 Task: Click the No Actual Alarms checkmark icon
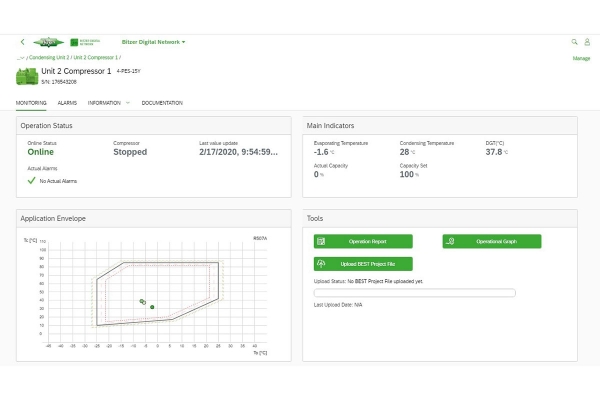(31, 181)
